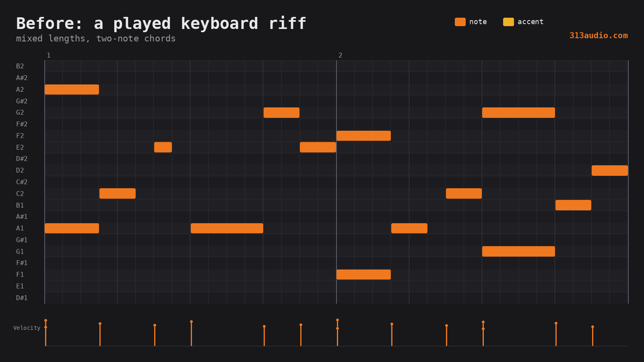The height and width of the screenshot is (362, 644).
Task: Click the G#1 pitch label
Action: tap(22, 240)
